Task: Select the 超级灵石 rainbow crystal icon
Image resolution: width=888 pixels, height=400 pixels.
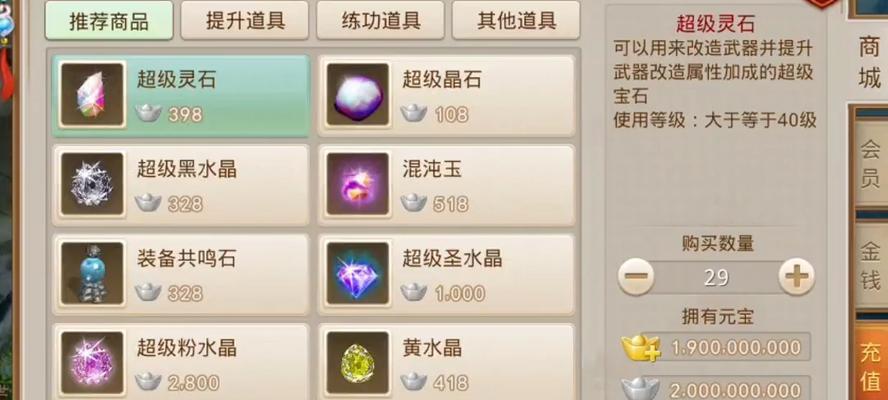Action: (x=92, y=94)
